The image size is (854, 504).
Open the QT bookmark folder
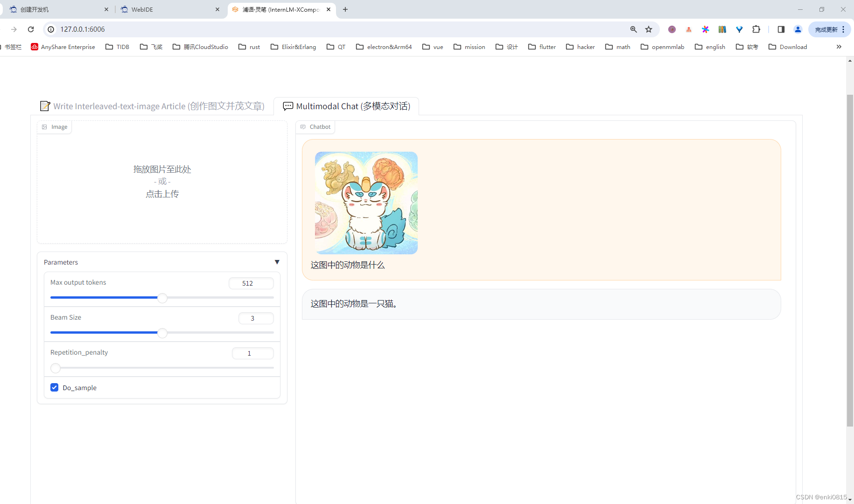click(x=336, y=47)
